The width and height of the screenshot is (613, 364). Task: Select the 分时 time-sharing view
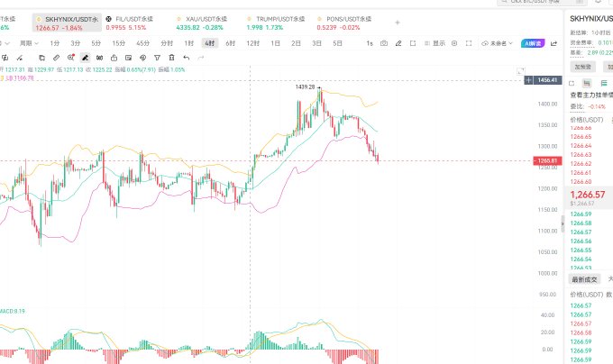tap(167, 43)
